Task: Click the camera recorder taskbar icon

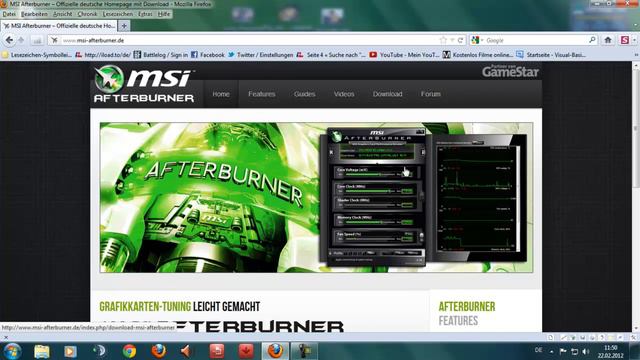Action: (304, 351)
